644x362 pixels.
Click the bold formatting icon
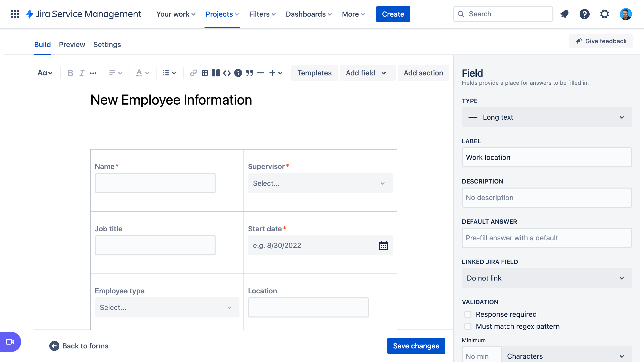pos(70,72)
